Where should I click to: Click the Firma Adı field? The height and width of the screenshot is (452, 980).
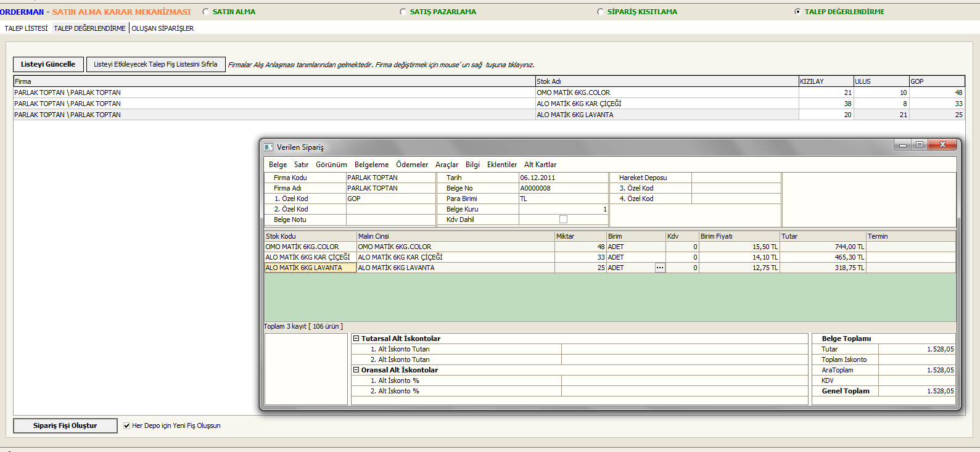(x=390, y=188)
